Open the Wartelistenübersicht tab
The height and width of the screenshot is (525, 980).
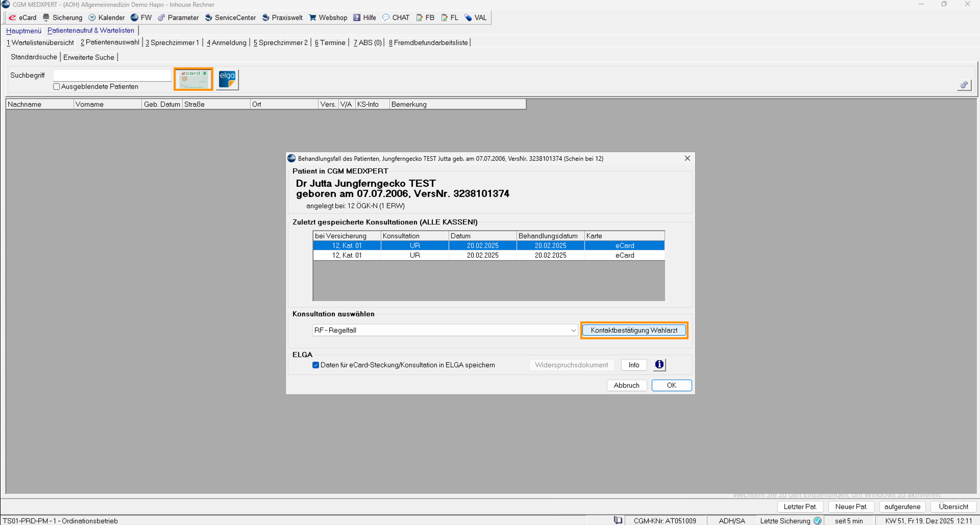pos(40,42)
